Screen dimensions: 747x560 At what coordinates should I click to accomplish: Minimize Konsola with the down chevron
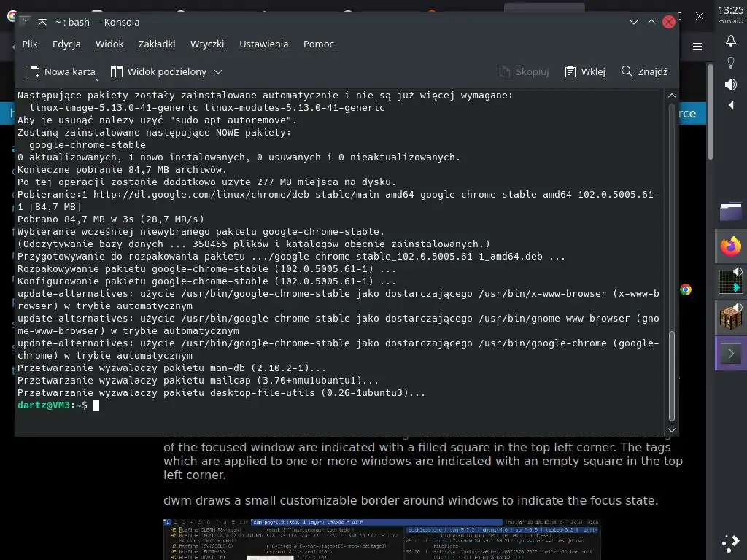pyautogui.click(x=634, y=22)
